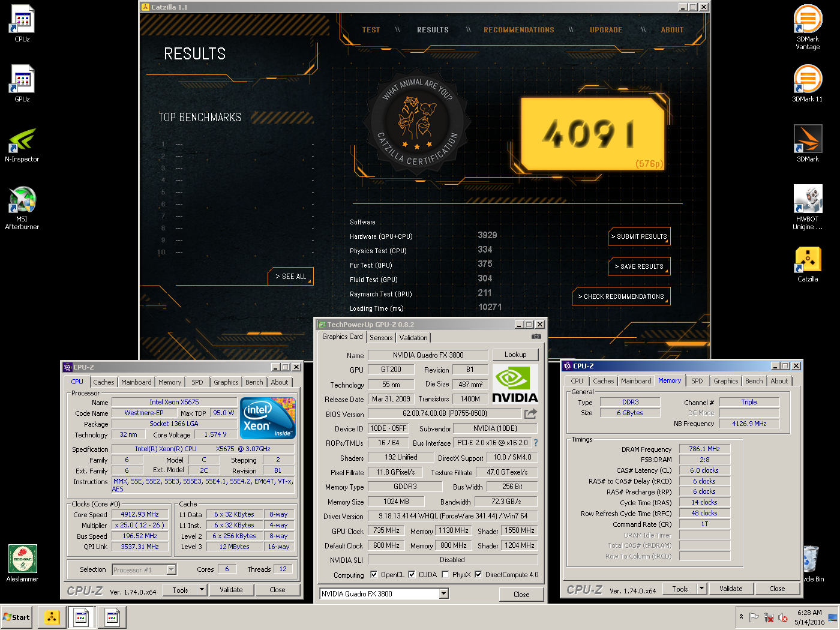Open the UPGRADE tab in Catzilla
Screen dimensions: 840x630
click(x=606, y=30)
